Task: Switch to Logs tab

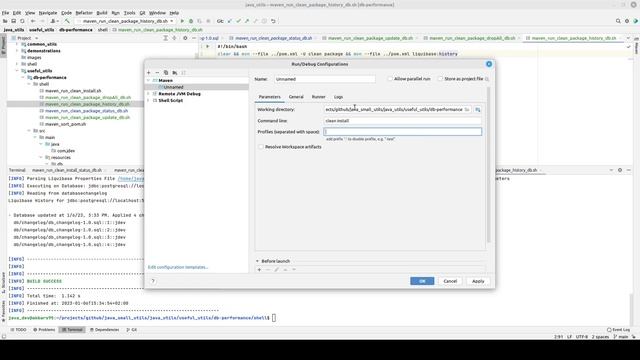Action: 338,97
